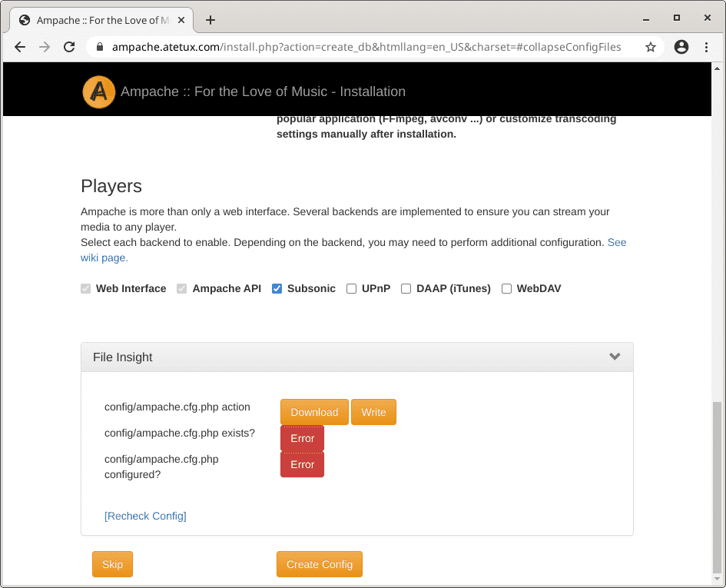The image size is (726, 588).
Task: Collapse the File Insight panel chevron
Action: (615, 357)
